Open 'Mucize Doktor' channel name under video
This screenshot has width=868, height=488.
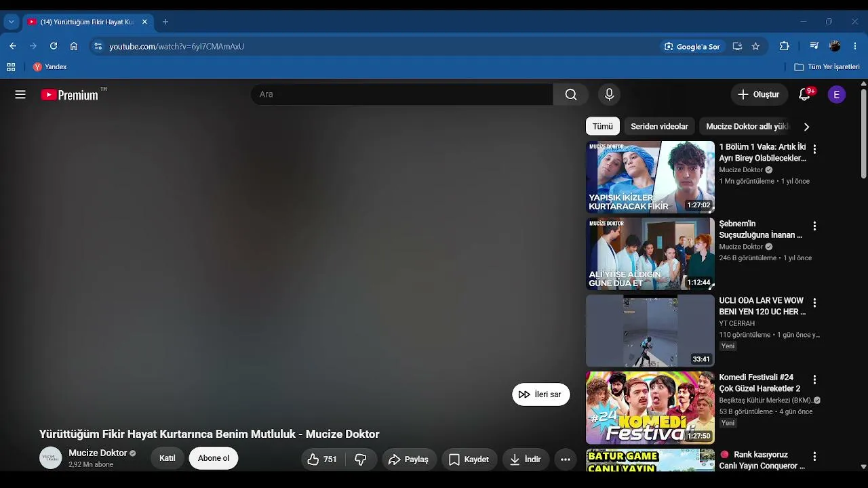tap(98, 453)
